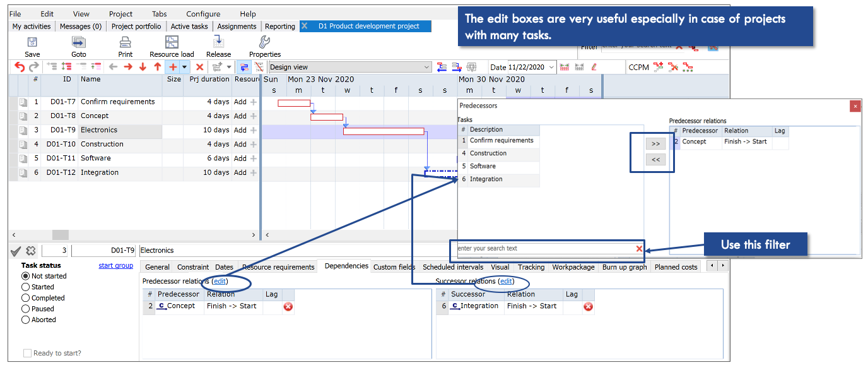Select the Paused radio button

26,309
